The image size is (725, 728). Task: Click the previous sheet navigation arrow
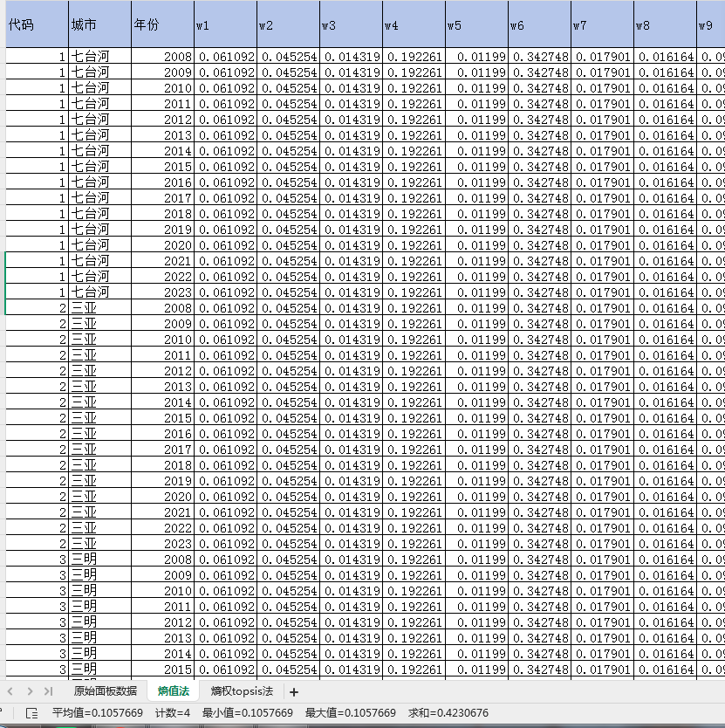[x=10, y=690]
